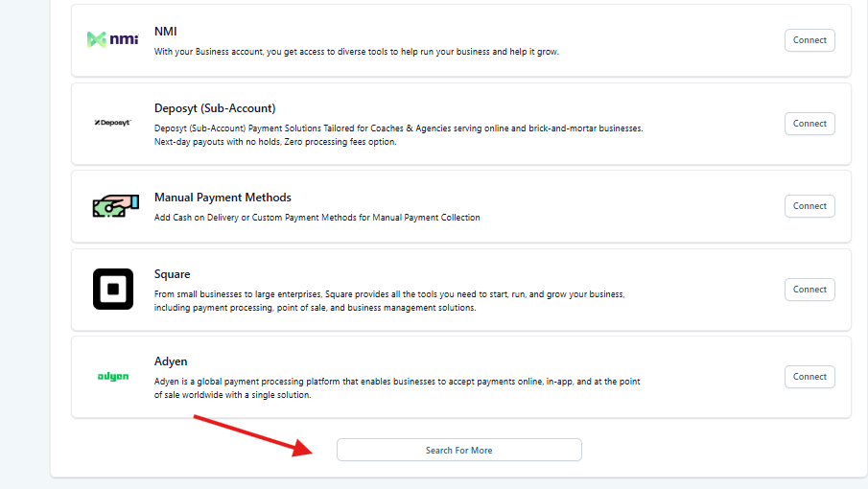Select the NMI heading text

(x=167, y=32)
